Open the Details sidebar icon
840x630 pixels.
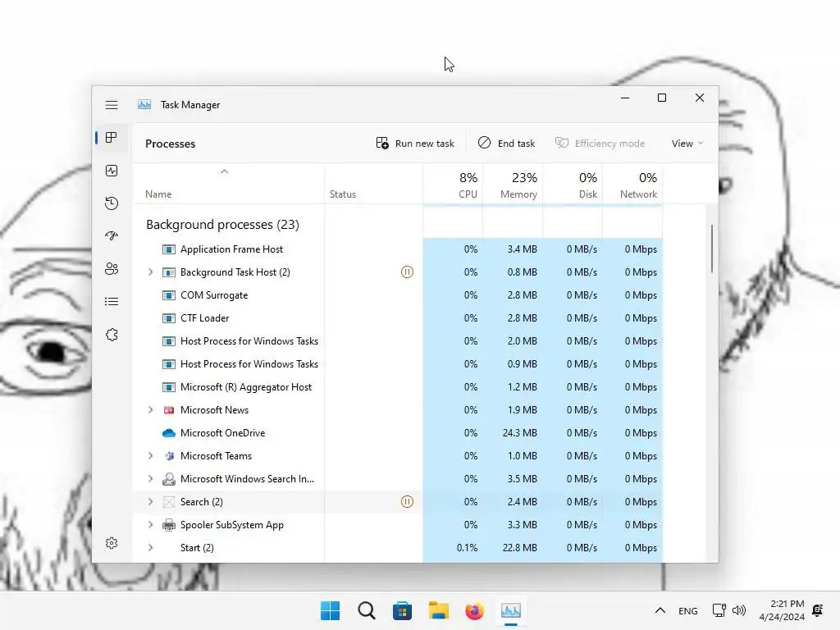(x=112, y=302)
